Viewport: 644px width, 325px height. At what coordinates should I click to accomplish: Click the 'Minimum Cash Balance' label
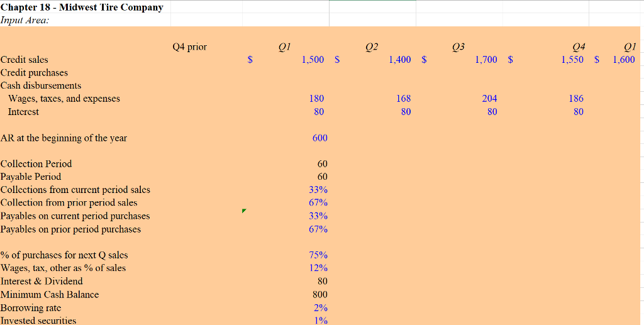click(x=50, y=295)
